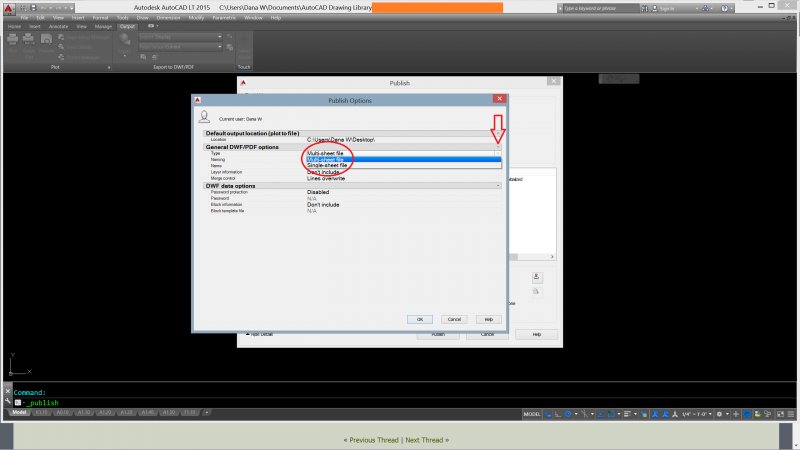Click the Previous Thread link
Screen dimensions: 800x450
click(373, 440)
